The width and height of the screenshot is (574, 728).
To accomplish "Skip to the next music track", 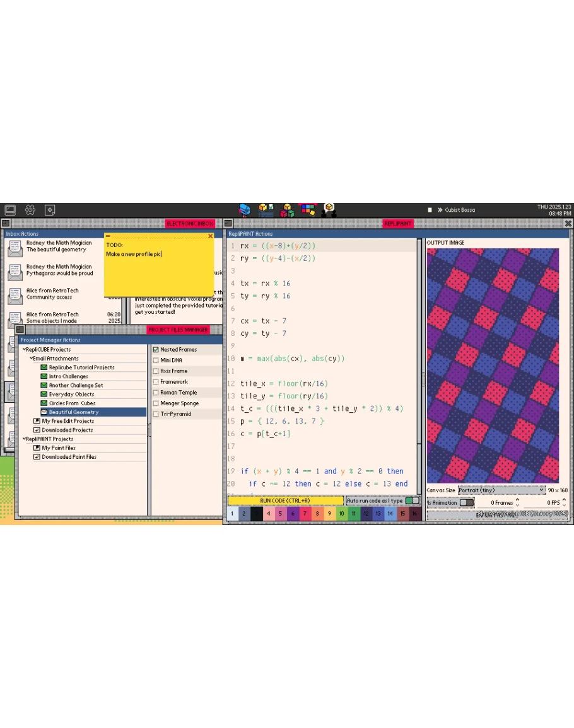I will (x=440, y=210).
